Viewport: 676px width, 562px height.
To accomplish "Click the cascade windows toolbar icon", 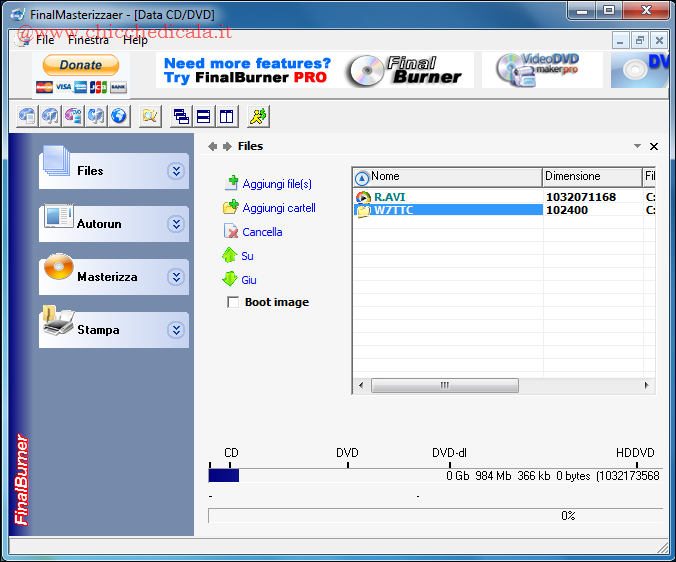I will click(x=181, y=117).
